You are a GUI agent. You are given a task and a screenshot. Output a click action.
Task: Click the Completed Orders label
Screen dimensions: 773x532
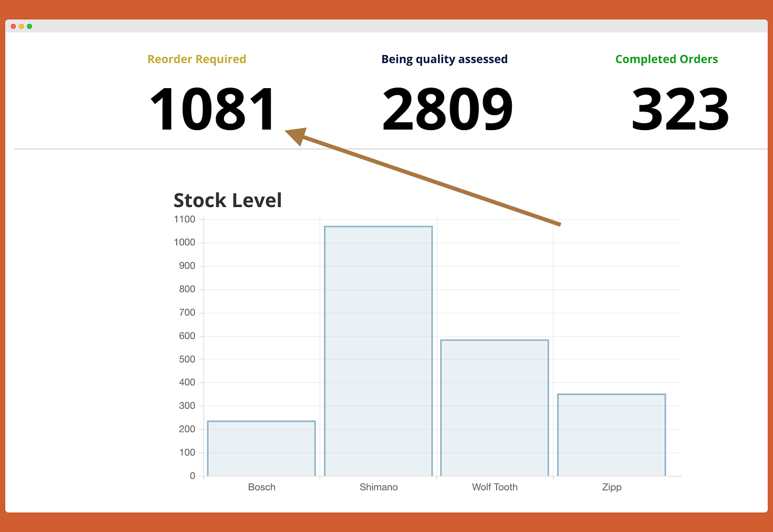pyautogui.click(x=667, y=59)
